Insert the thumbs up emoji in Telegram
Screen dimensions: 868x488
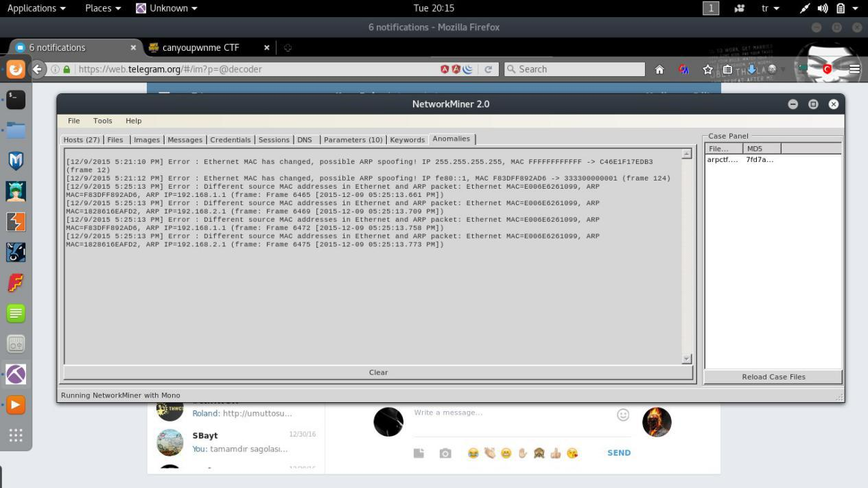(x=556, y=453)
